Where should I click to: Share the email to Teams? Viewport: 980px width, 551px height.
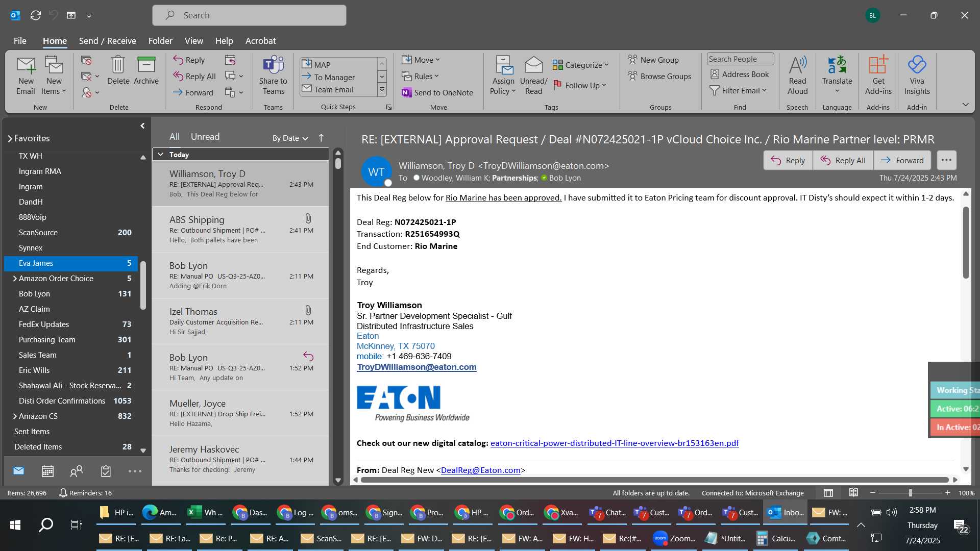(273, 76)
